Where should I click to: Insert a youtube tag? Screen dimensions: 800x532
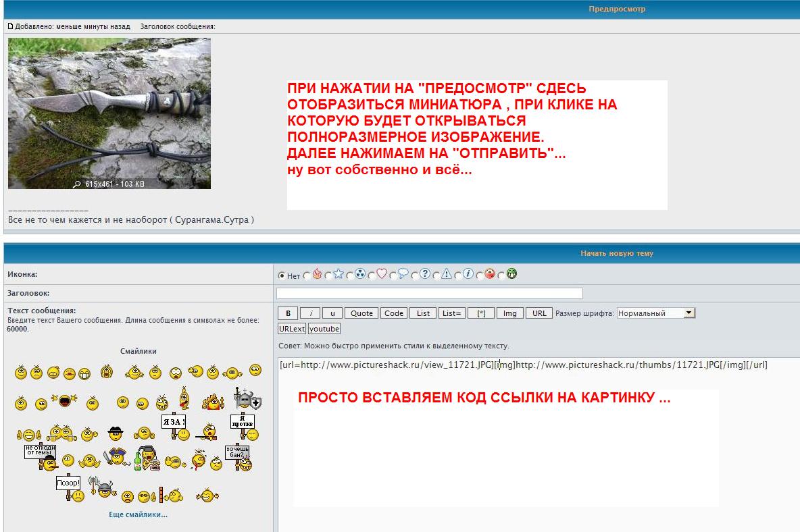click(x=324, y=329)
